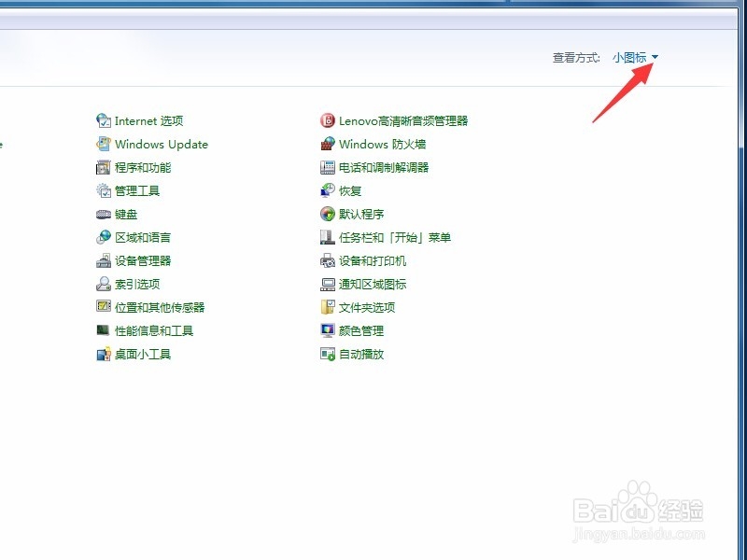Viewport: 747px width, 560px height.
Task: Click the Windows Update icon
Action: 104,144
